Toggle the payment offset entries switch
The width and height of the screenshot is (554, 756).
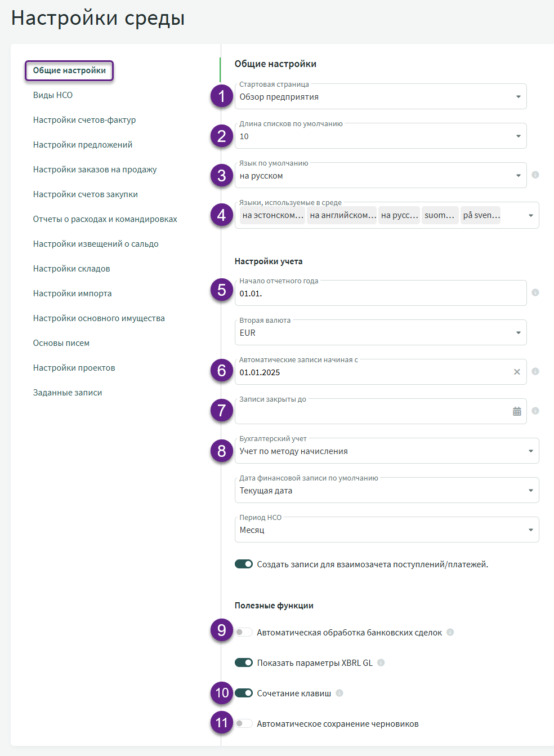[x=244, y=564]
